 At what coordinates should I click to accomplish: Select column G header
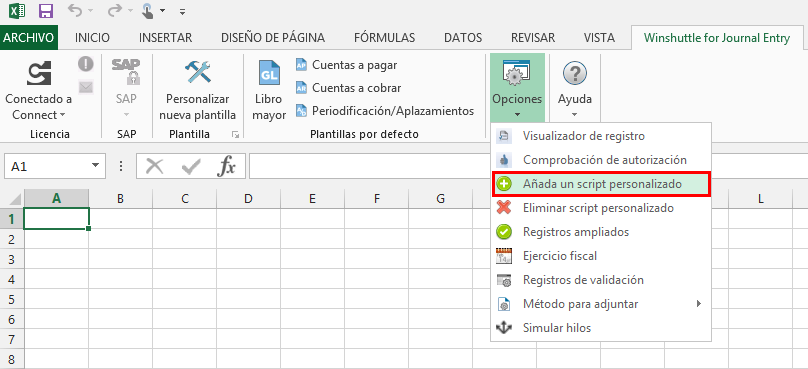440,198
